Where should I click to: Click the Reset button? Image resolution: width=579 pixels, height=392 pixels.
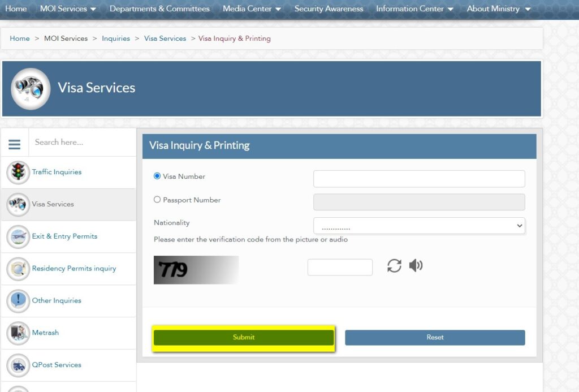coord(435,338)
